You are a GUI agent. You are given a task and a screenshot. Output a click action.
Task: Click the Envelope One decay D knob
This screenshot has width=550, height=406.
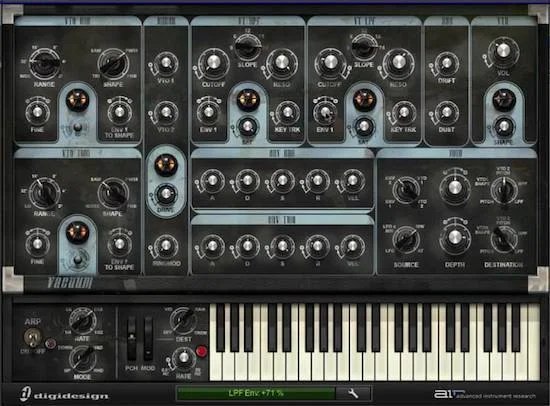247,180
